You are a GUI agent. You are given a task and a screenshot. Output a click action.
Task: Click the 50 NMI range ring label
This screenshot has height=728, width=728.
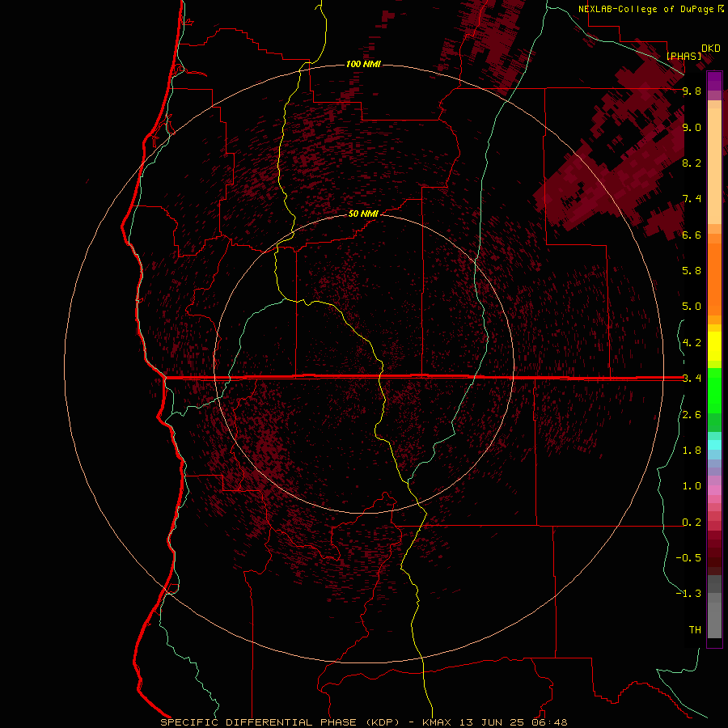click(x=363, y=214)
